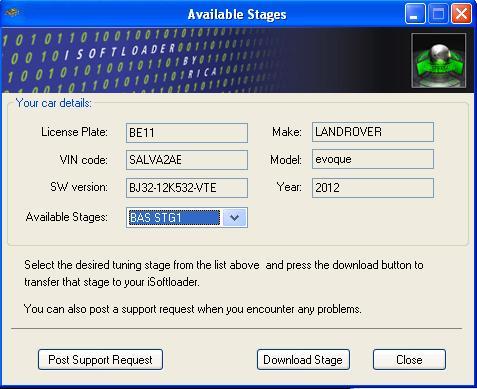The width and height of the screenshot is (477, 389).
Task: Click the Year field 2012
Action: coord(373,188)
